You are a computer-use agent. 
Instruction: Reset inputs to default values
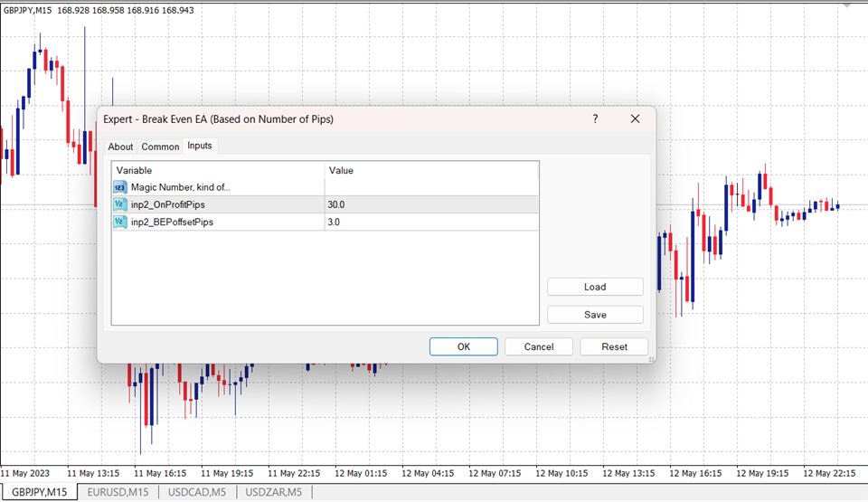coord(615,346)
